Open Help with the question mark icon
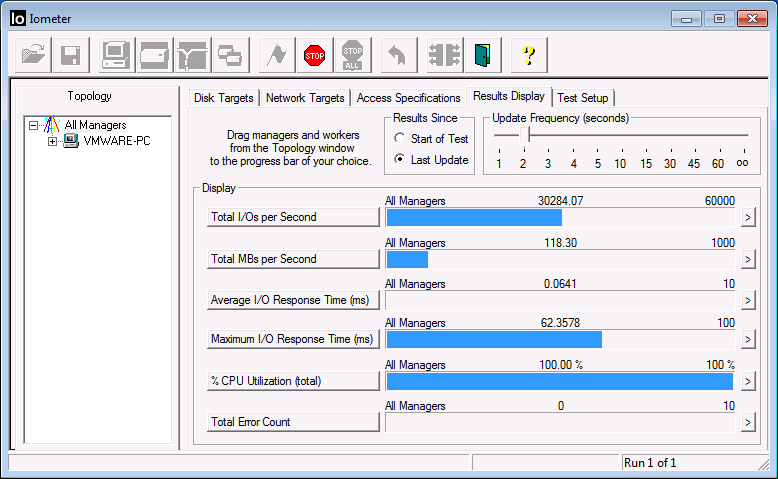 [x=529, y=55]
